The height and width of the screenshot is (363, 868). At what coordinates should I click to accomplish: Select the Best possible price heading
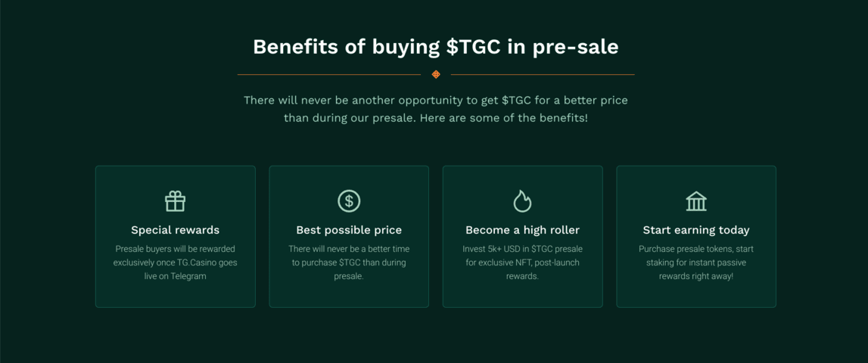(x=349, y=230)
